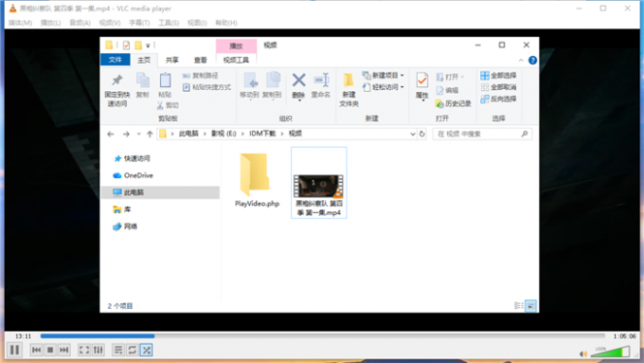This screenshot has width=644, height=363.
Task: Skip to next media in VLC
Action: tap(64, 350)
